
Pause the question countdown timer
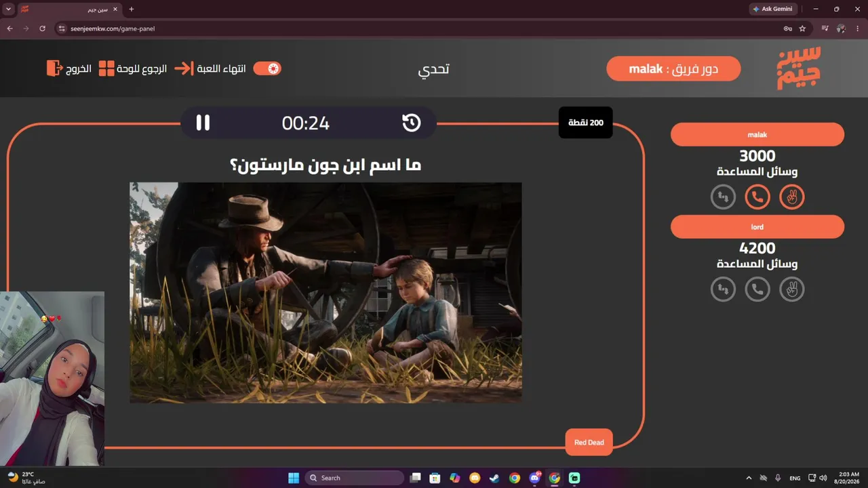click(203, 123)
